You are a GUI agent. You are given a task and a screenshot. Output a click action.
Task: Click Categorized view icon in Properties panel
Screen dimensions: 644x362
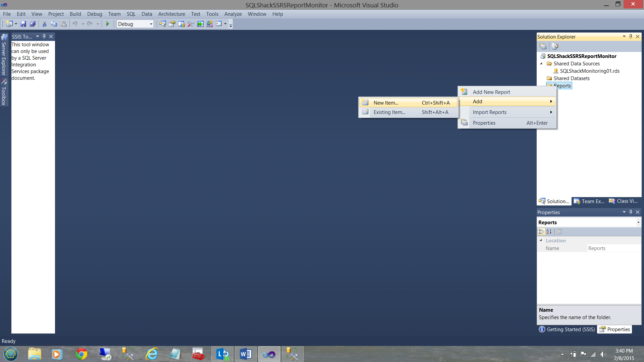[x=541, y=232]
